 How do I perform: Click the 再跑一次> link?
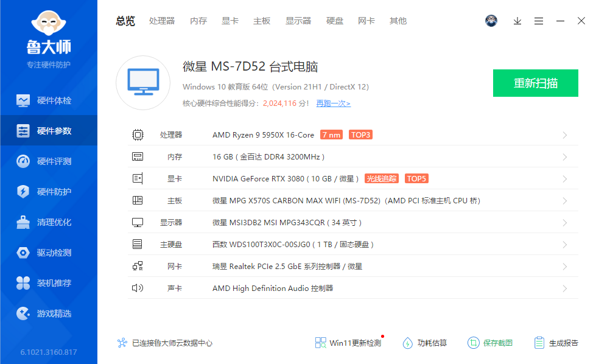334,103
